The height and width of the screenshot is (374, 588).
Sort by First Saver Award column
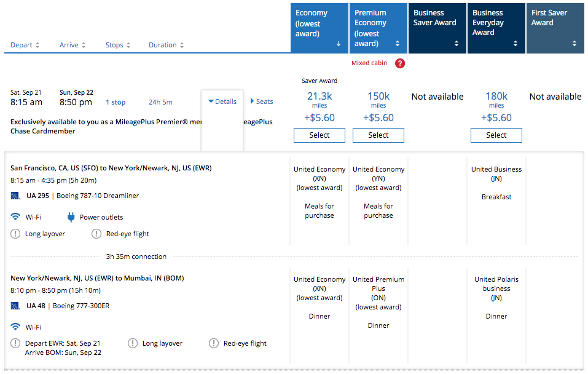tap(554, 28)
